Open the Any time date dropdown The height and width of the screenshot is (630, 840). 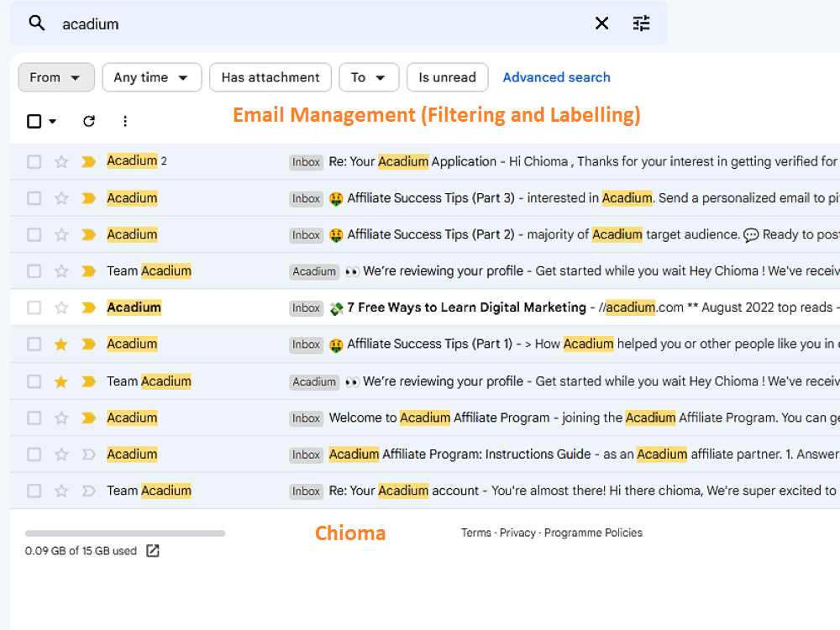pyautogui.click(x=151, y=77)
